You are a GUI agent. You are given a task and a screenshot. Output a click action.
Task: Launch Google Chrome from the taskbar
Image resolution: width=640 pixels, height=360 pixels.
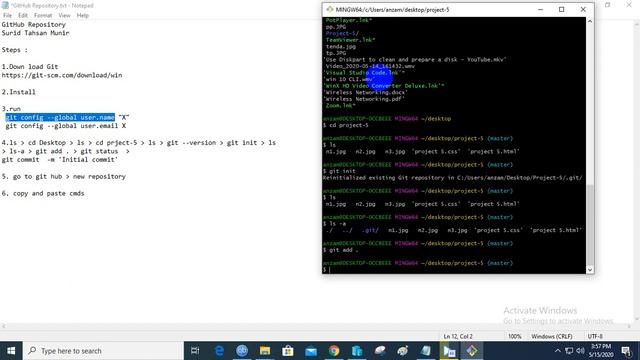click(x=334, y=351)
